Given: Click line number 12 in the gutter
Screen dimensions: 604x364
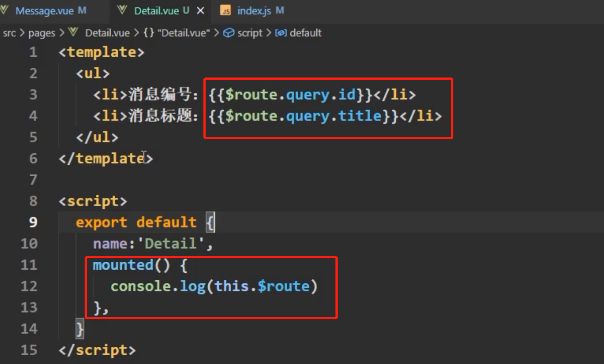Looking at the screenshot, I should pyautogui.click(x=29, y=286).
